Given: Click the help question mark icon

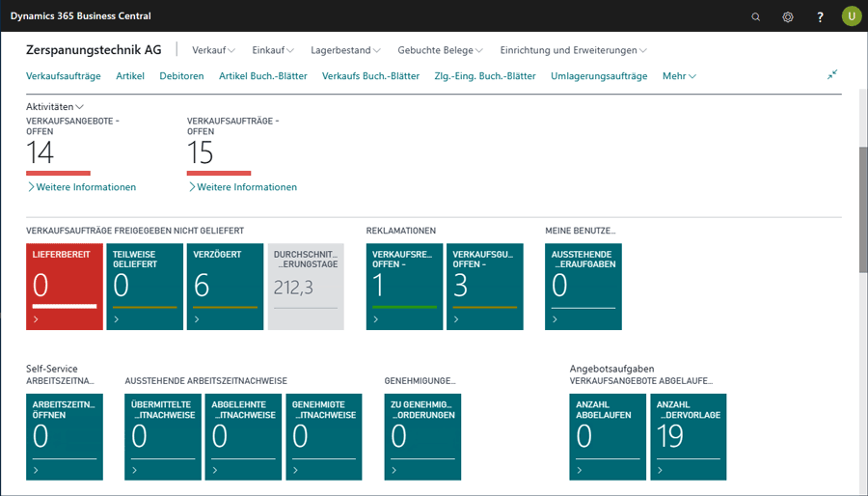Looking at the screenshot, I should point(820,16).
